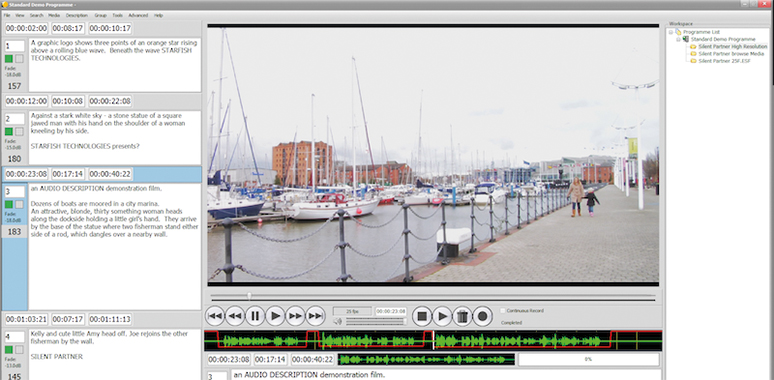Toggle the green status square of description 1
Image resolution: width=774 pixels, height=380 pixels.
[9, 59]
